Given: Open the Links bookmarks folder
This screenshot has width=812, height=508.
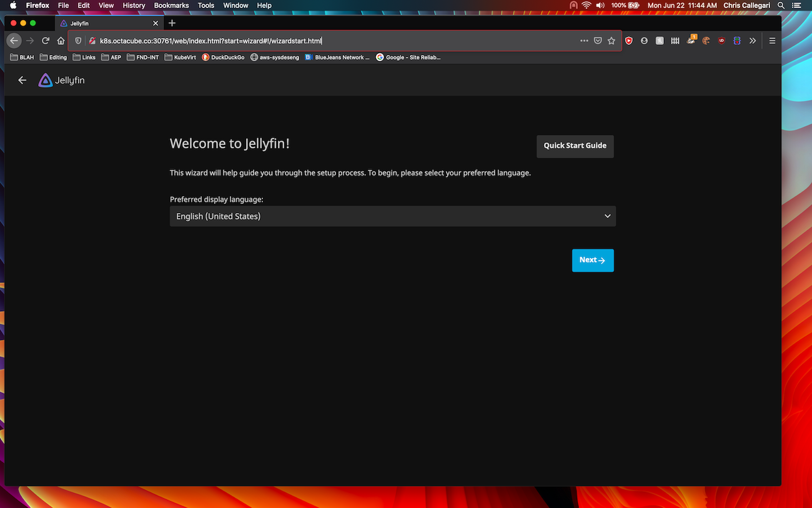Looking at the screenshot, I should 84,57.
